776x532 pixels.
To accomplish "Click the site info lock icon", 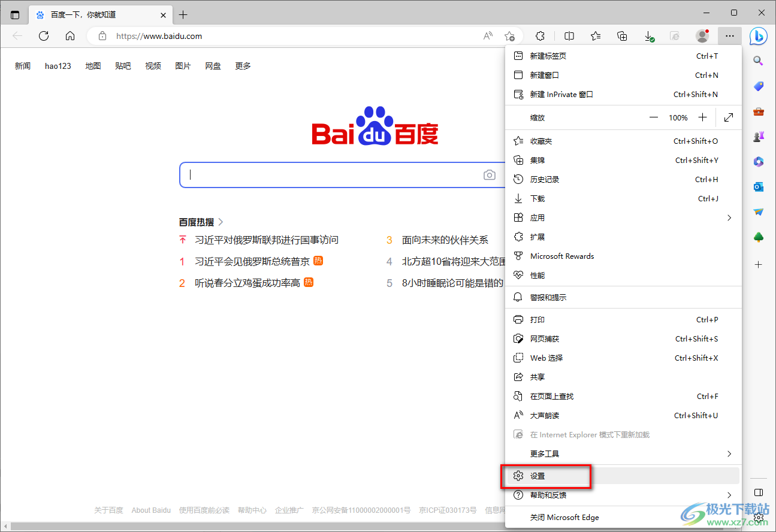I will (x=102, y=36).
